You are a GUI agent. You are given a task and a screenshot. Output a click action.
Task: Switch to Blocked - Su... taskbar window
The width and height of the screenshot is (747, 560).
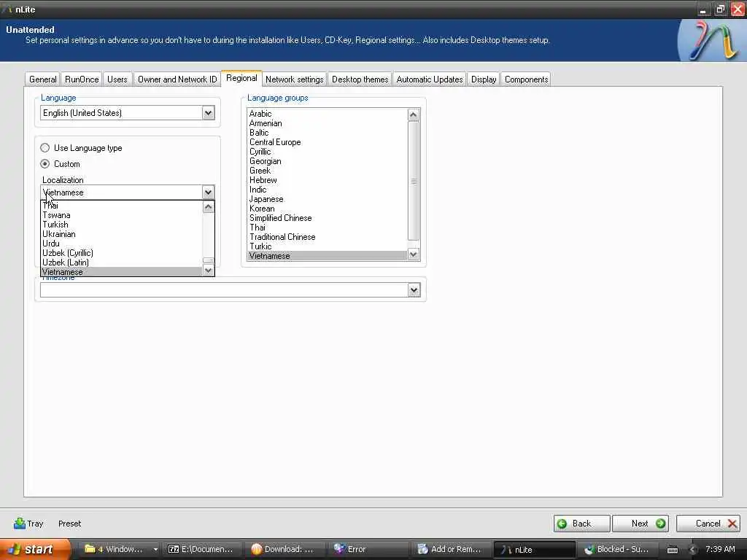(617, 550)
